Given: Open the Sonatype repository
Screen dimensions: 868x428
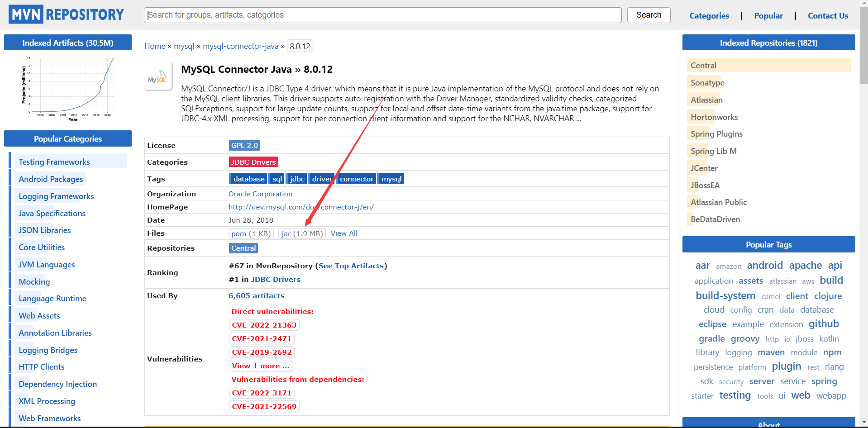Looking at the screenshot, I should [x=707, y=83].
